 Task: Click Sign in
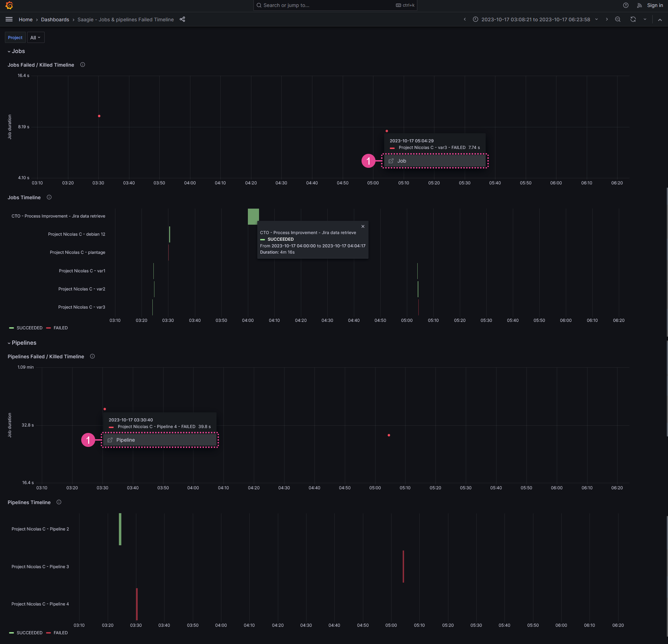655,5
